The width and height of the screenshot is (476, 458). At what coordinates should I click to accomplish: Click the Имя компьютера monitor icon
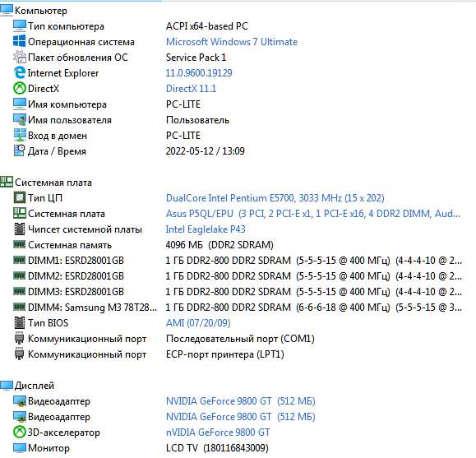click(x=20, y=104)
